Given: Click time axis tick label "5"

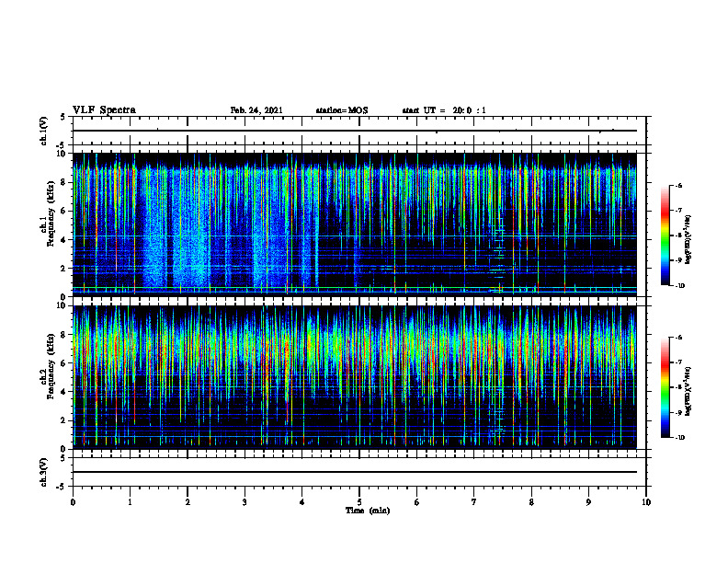Looking at the screenshot, I should pyautogui.click(x=359, y=502).
